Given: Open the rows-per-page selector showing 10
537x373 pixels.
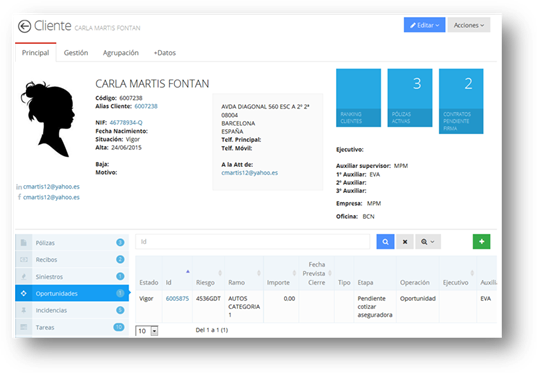Looking at the screenshot, I should click(x=147, y=331).
